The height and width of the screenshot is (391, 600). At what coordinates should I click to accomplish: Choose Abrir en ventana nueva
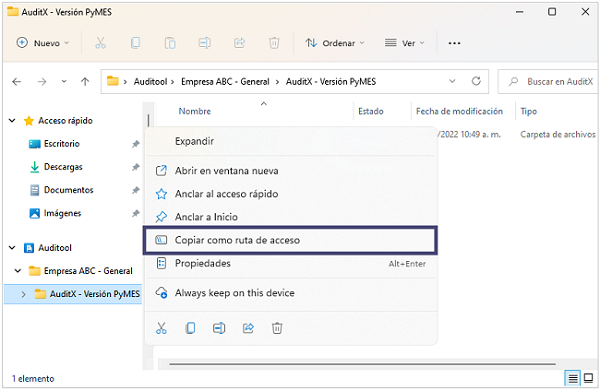227,171
